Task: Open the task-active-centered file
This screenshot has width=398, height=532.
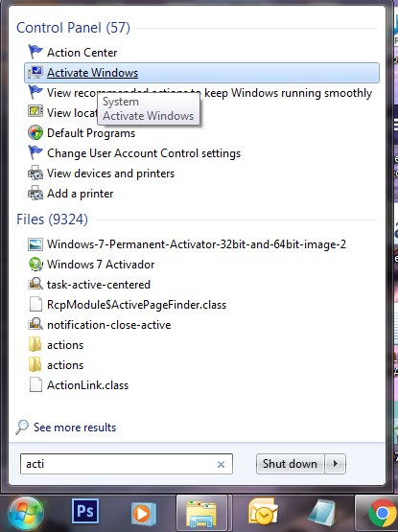Action: pos(99,285)
